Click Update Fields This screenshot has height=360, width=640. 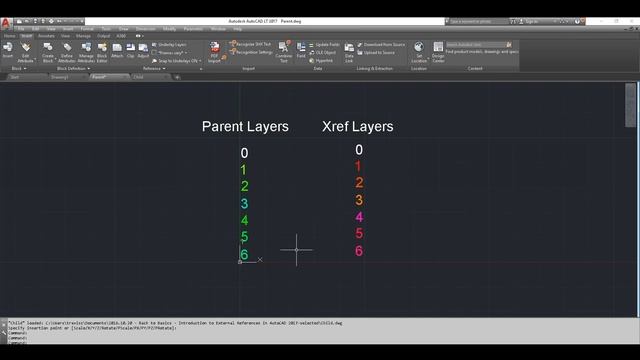coord(324,44)
